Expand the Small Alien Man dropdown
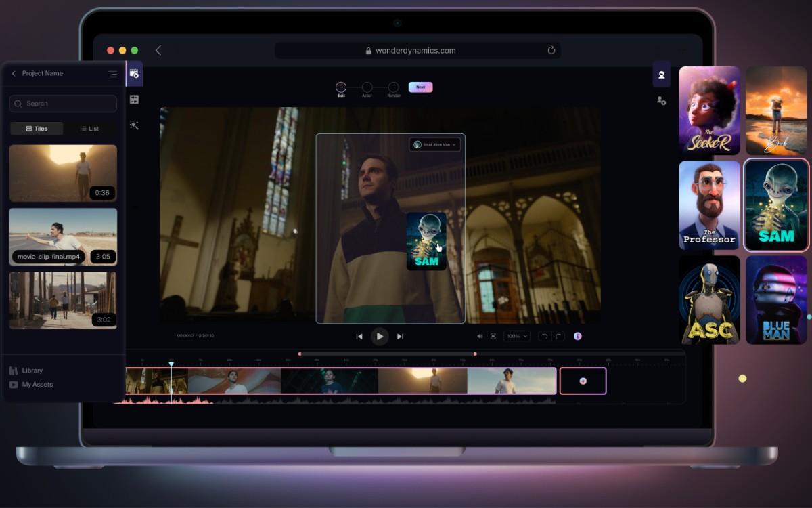 pos(435,145)
